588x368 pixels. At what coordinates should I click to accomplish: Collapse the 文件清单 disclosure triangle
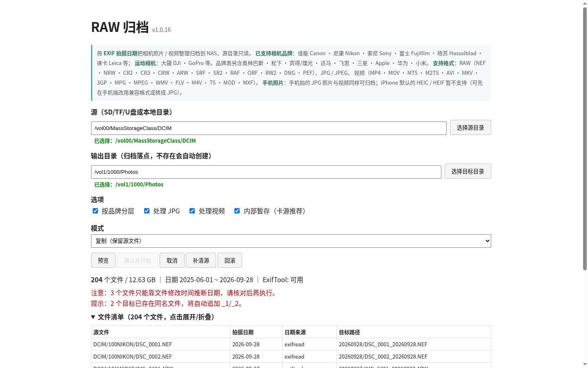tap(93, 317)
